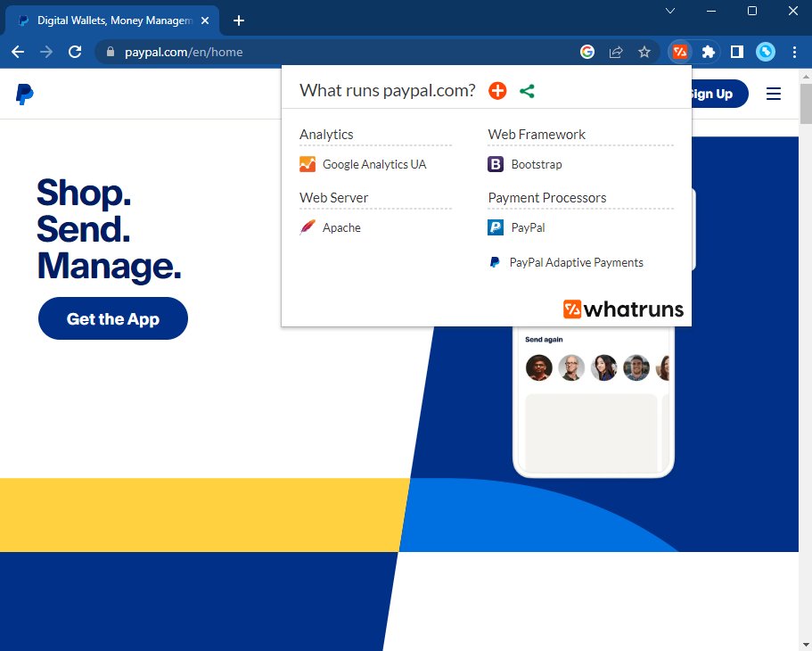Screen dimensions: 812x651
Task: Click the Bootstrap B icon
Action: (496, 164)
